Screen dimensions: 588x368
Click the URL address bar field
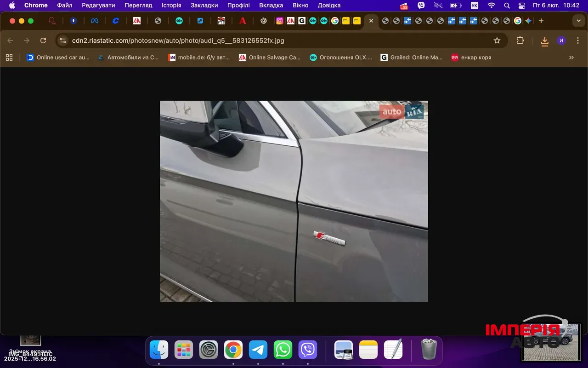(x=276, y=40)
